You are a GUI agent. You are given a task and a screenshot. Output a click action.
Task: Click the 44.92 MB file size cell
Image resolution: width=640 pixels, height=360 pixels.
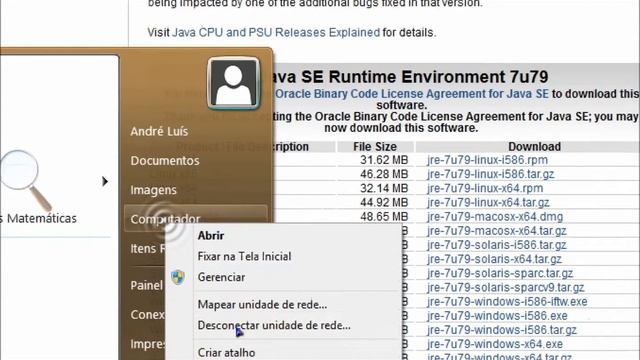[384, 202]
